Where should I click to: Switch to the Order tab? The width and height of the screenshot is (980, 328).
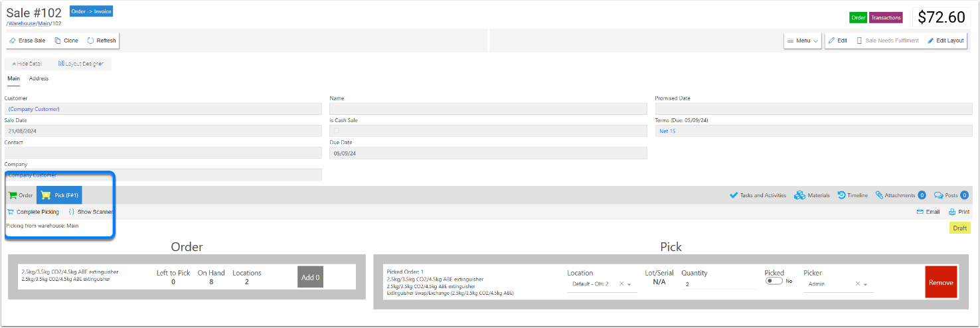[21, 195]
